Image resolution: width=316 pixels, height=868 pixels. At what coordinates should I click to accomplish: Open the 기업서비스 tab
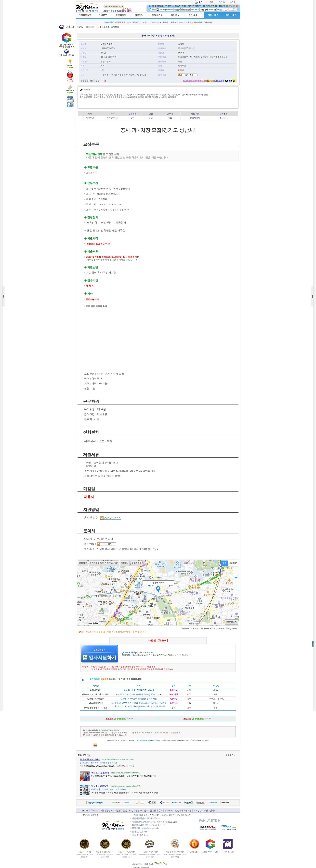tap(213, 15)
